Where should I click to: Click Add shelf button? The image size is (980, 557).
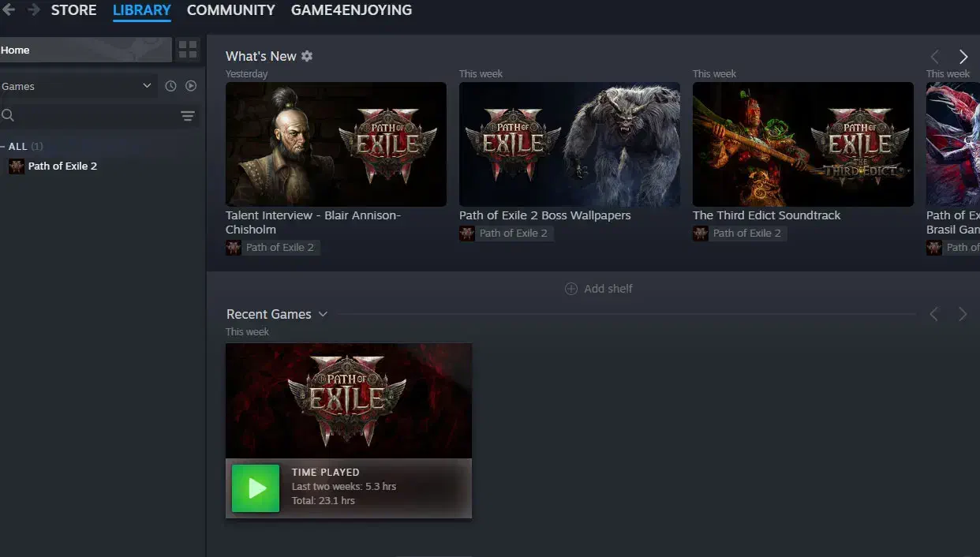tap(599, 289)
